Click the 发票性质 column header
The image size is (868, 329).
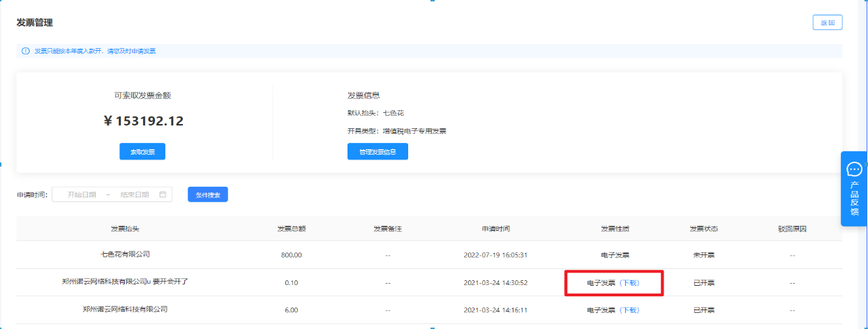615,229
